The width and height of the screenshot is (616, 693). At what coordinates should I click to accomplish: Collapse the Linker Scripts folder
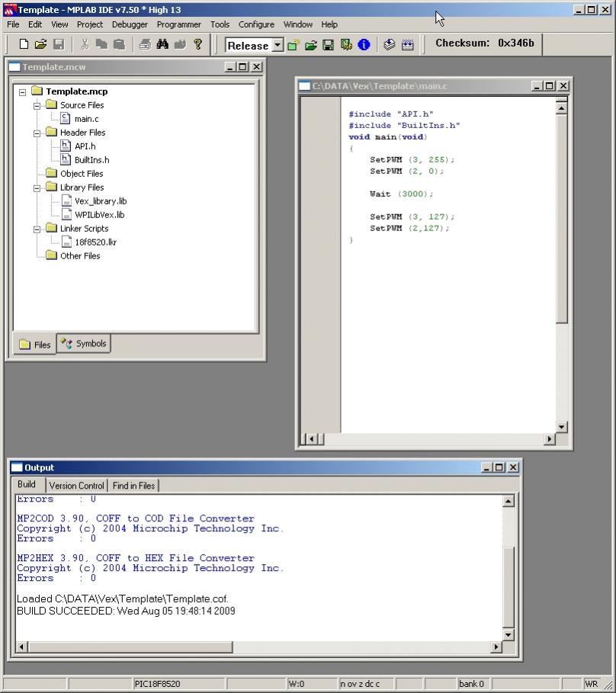click(x=37, y=229)
